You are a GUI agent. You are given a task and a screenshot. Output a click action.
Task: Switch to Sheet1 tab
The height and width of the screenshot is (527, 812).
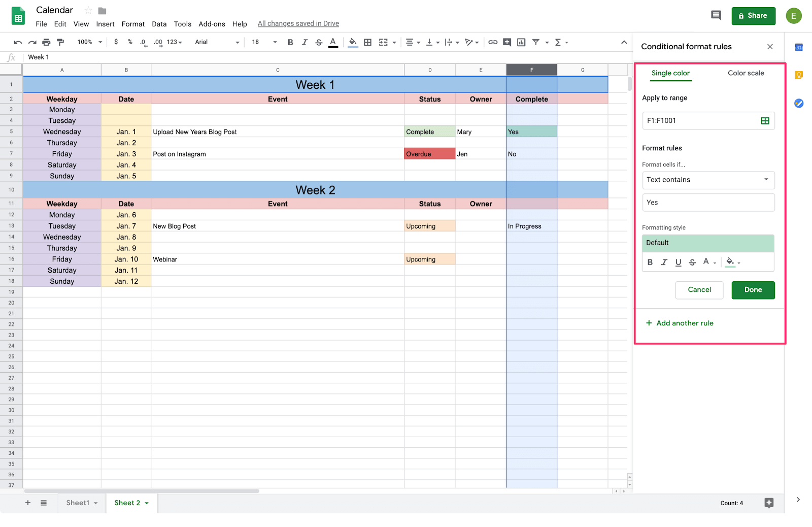pos(82,503)
